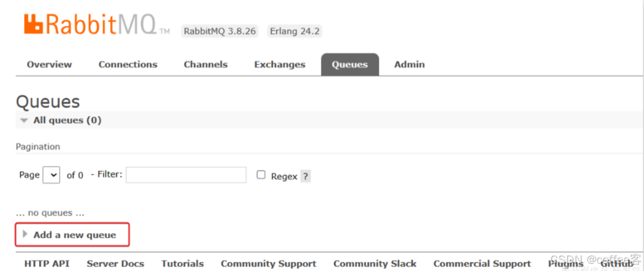Expand the Add a new queue section
Image resolution: width=644 pixels, height=271 pixels.
tap(72, 235)
